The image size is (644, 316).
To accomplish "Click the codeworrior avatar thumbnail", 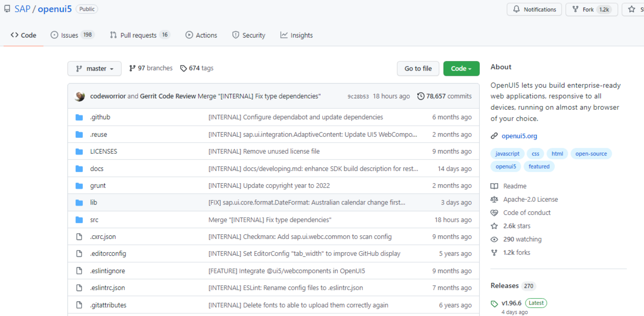I will [80, 96].
